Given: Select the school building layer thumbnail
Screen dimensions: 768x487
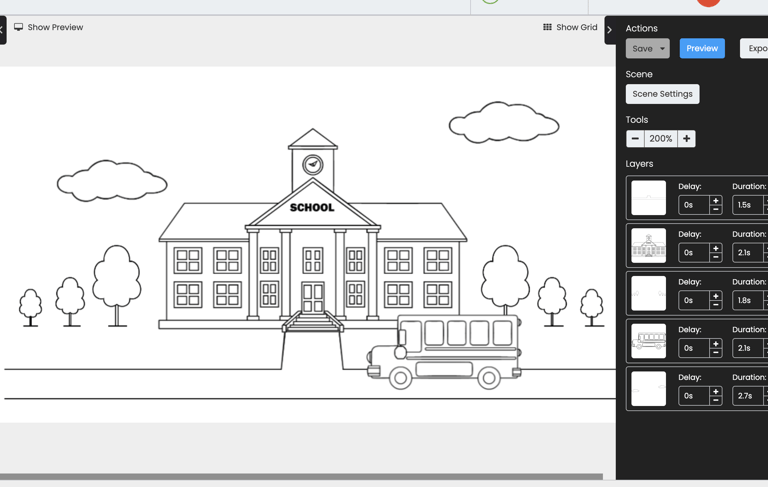Looking at the screenshot, I should (648, 245).
